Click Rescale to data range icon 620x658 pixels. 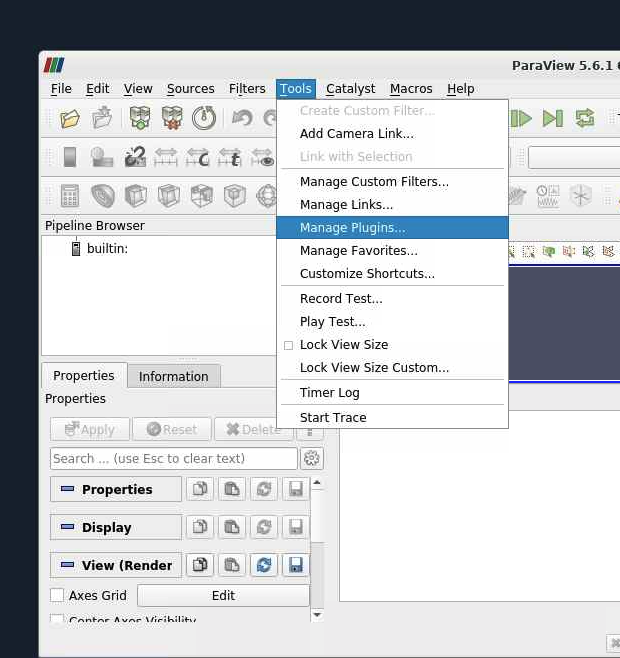coord(166,157)
